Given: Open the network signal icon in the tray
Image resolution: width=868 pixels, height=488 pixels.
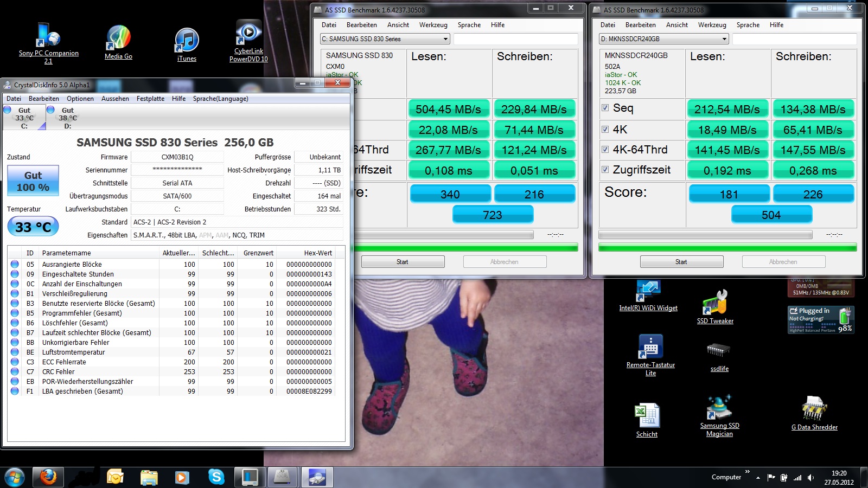Looking at the screenshot, I should 797,478.
